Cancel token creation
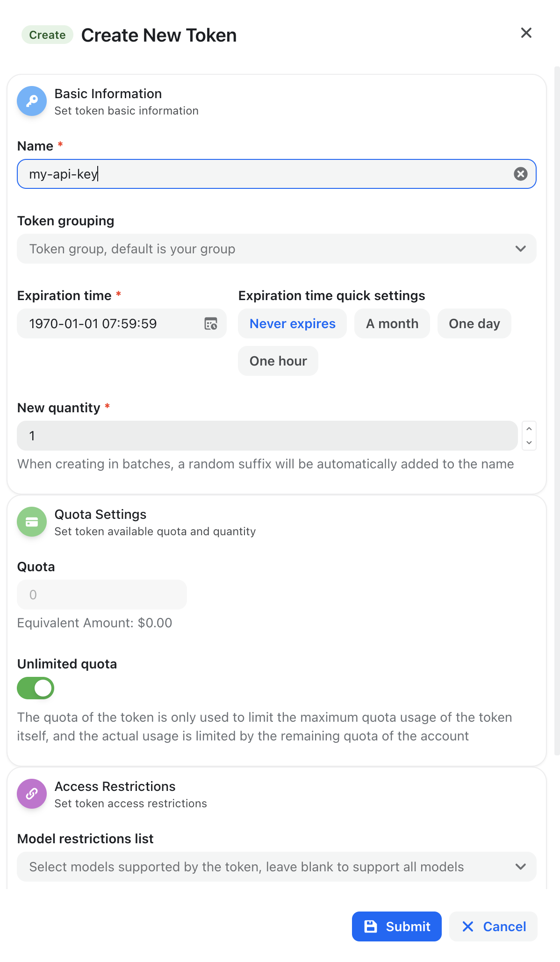The width and height of the screenshot is (560, 962). [x=493, y=926]
